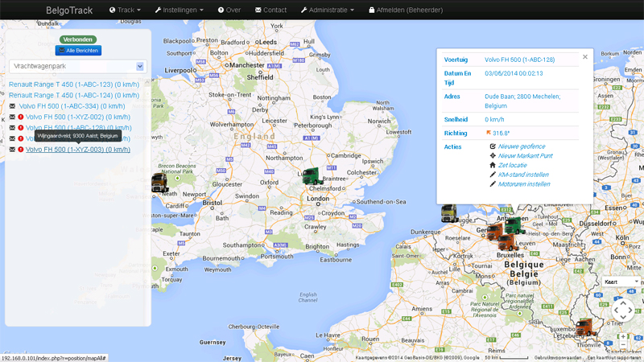Screen dimensions: 644x362
Task: Pan the map up with the pan control
Action: [x=623, y=303]
